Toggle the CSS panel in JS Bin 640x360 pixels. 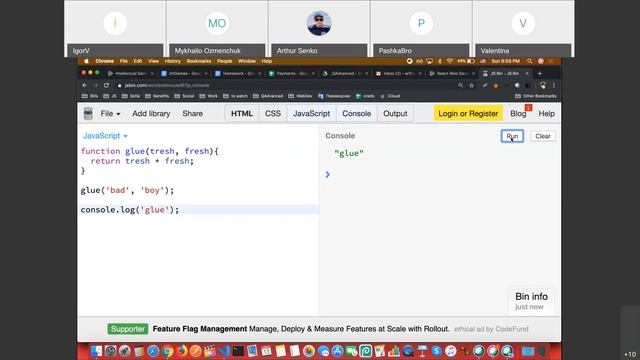[273, 113]
